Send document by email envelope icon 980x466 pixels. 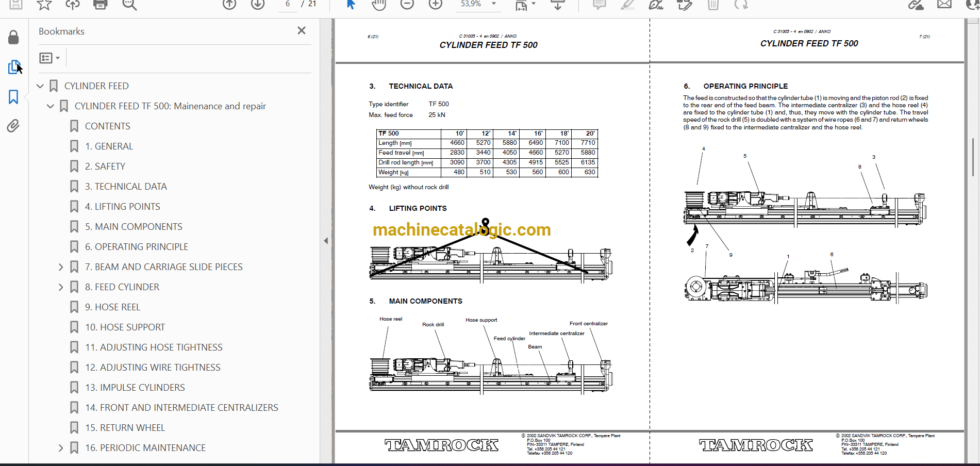coord(944,4)
